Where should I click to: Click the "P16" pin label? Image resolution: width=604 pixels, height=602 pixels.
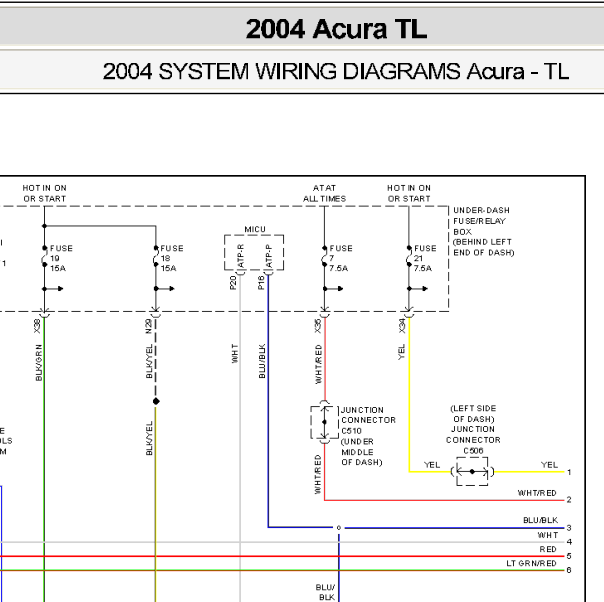click(x=261, y=283)
